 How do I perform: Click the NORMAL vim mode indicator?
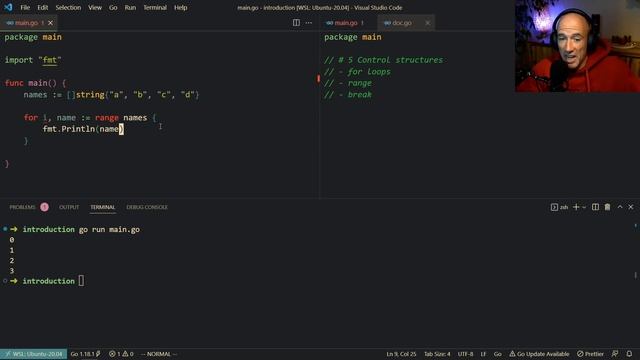159,354
